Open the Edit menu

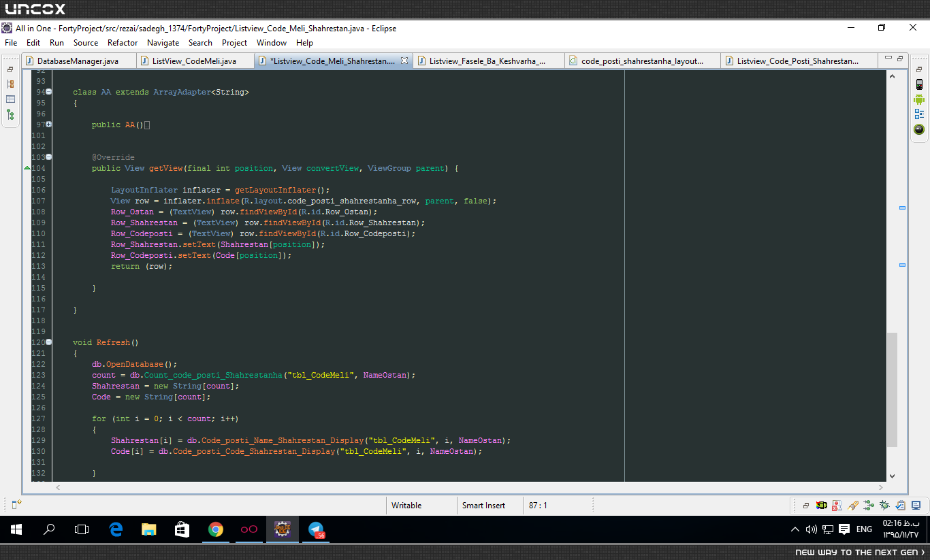tap(33, 42)
